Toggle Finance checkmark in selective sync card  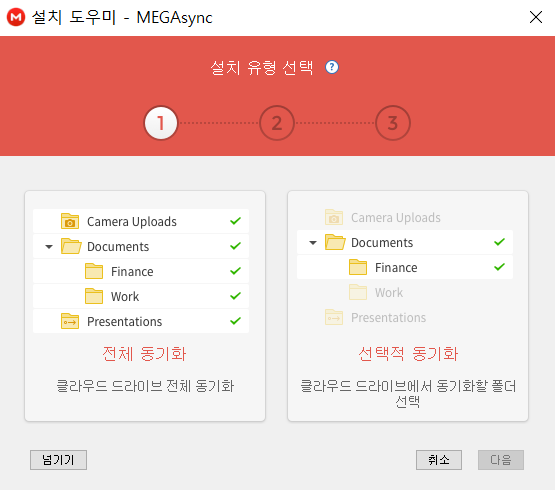[499, 267]
